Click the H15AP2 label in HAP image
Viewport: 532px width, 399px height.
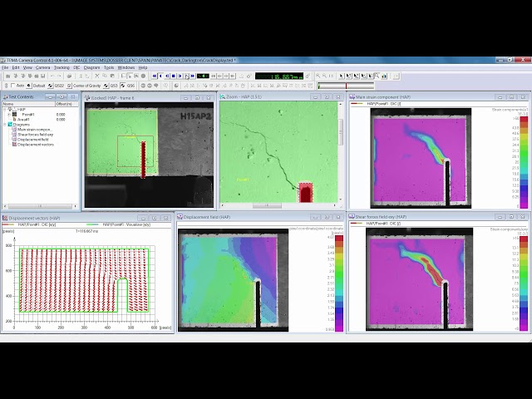pos(195,116)
